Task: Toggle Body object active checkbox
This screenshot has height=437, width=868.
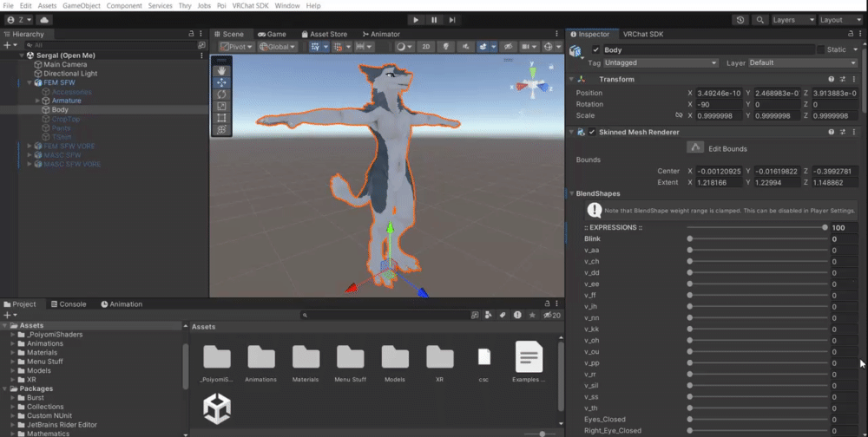Action: pos(595,49)
